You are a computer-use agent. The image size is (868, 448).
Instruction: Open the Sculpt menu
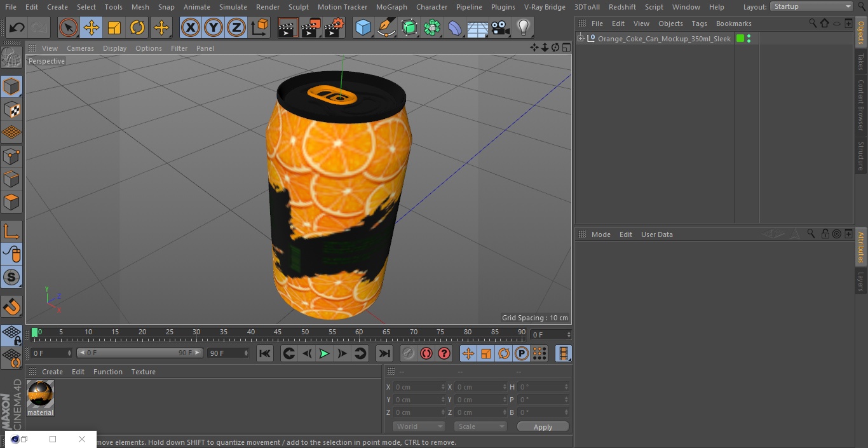298,7
